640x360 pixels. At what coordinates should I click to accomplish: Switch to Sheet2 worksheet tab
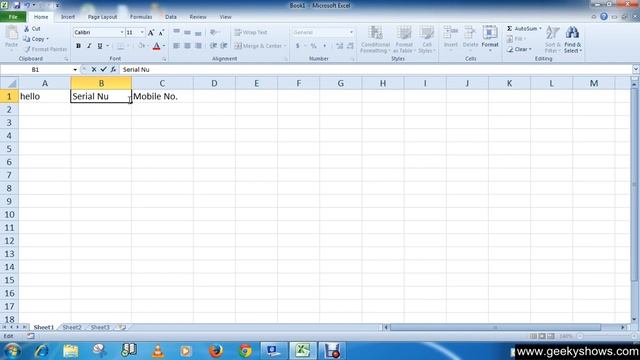tap(72, 327)
